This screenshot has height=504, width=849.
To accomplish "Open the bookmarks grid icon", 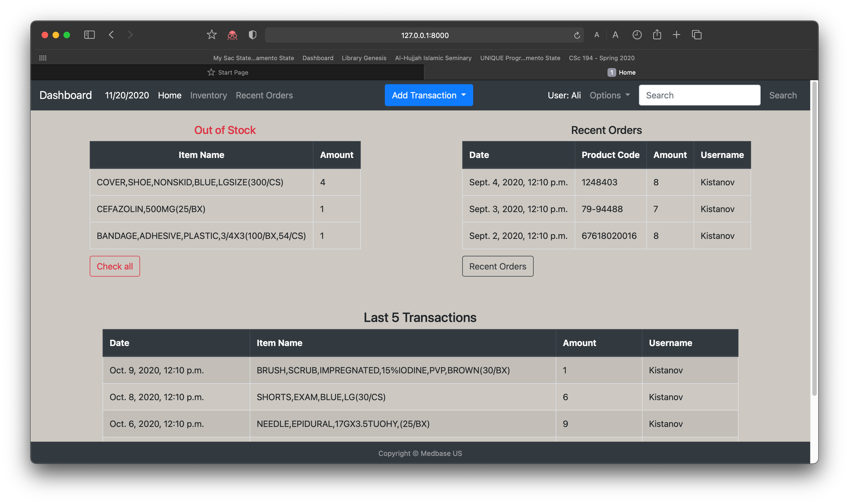I will point(43,58).
